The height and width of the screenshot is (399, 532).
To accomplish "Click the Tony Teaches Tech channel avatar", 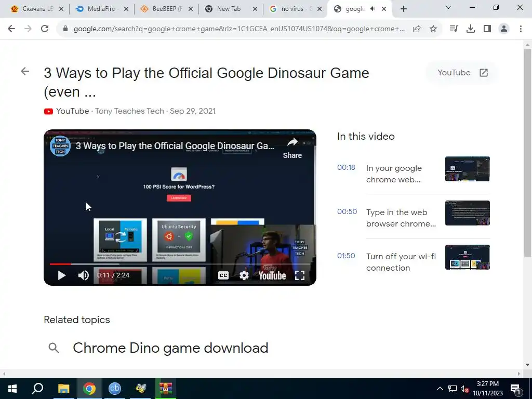I will pyautogui.click(x=60, y=146).
